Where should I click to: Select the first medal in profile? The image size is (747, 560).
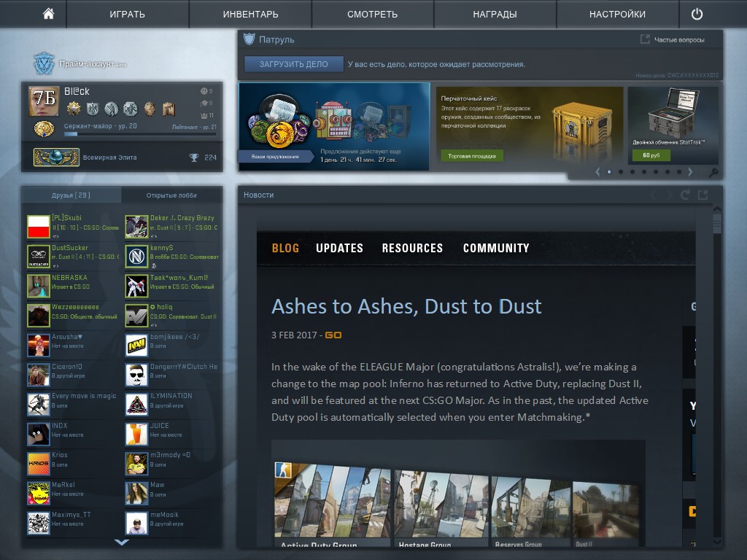click(x=74, y=109)
